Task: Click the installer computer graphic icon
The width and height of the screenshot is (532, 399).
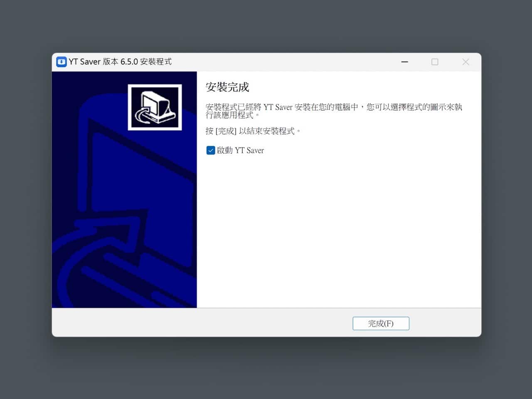Action: [x=155, y=107]
